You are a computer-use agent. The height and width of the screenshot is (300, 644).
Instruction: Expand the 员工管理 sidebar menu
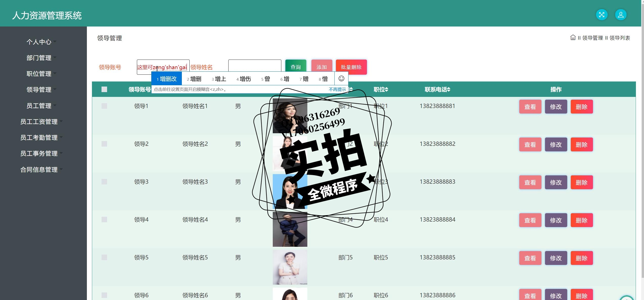click(x=41, y=106)
